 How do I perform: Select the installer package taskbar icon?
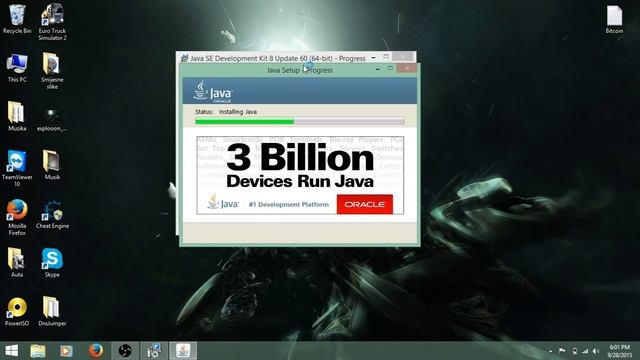[154, 351]
